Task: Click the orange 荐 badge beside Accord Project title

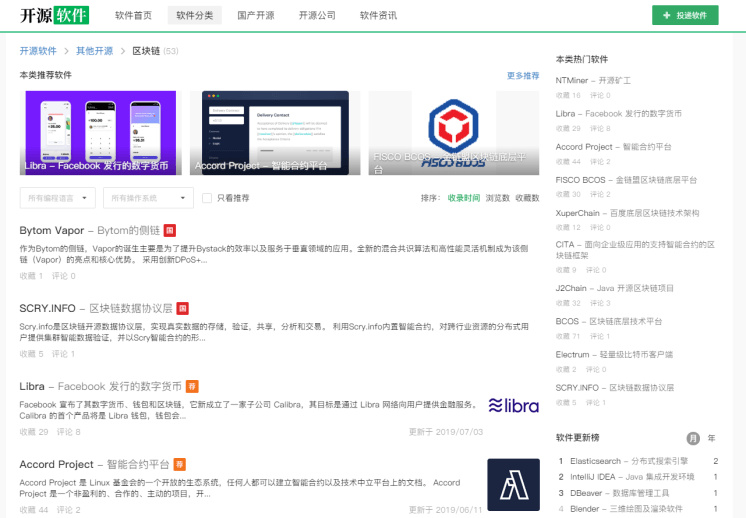Action: click(179, 464)
